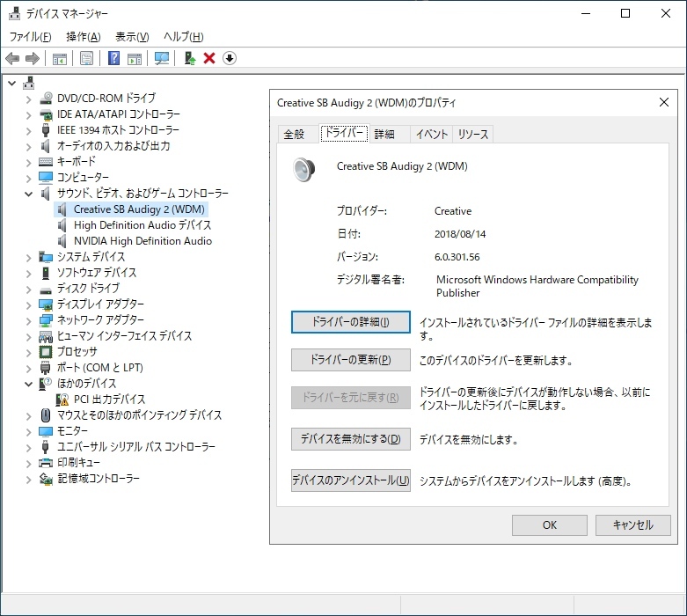The height and width of the screenshot is (616, 687).
Task: Click the IDE ATA/ATAPI controller icon
Action: point(46,114)
